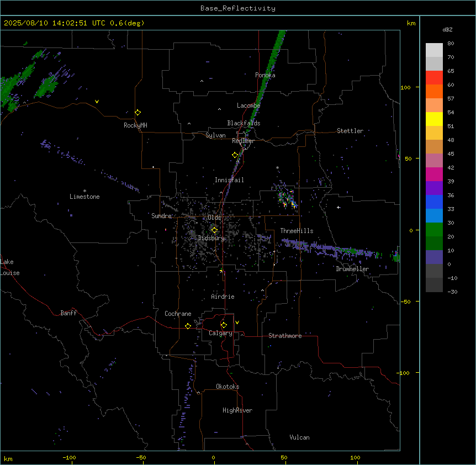The height and width of the screenshot is (465, 476).
Task: Click the yellow marker south of RedDeer
Action: click(235, 155)
